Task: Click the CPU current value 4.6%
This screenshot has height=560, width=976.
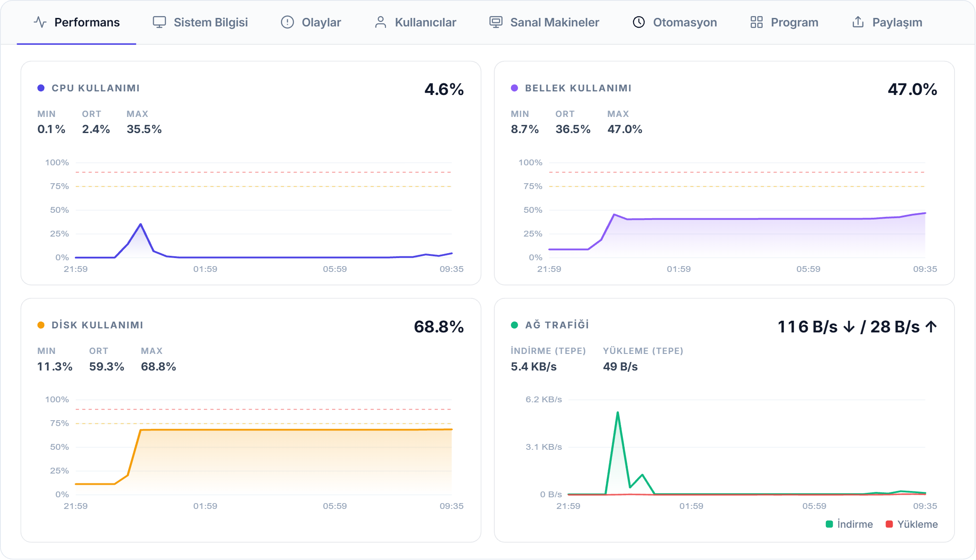Action: tap(444, 89)
